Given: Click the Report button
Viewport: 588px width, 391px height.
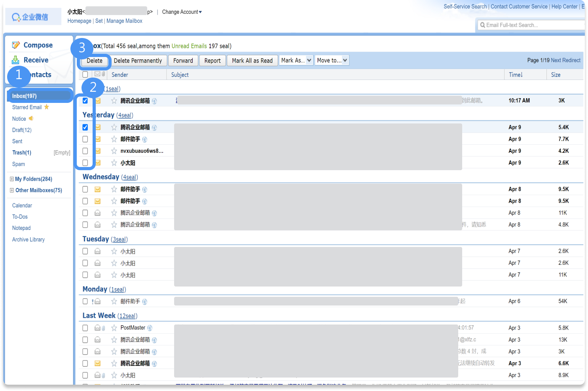Looking at the screenshot, I should click(212, 61).
